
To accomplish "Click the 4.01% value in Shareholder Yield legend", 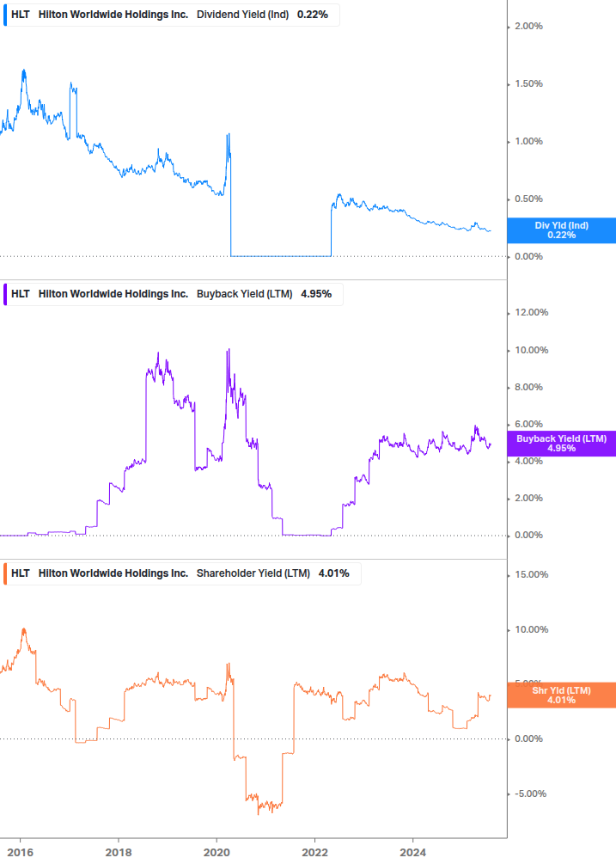I will pos(334,573).
